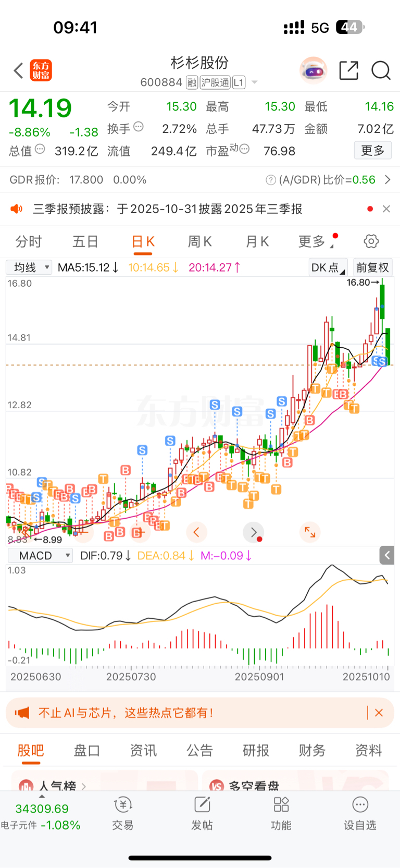Tap the megaphone icon in promo banner
The width and height of the screenshot is (400, 868).
click(22, 713)
